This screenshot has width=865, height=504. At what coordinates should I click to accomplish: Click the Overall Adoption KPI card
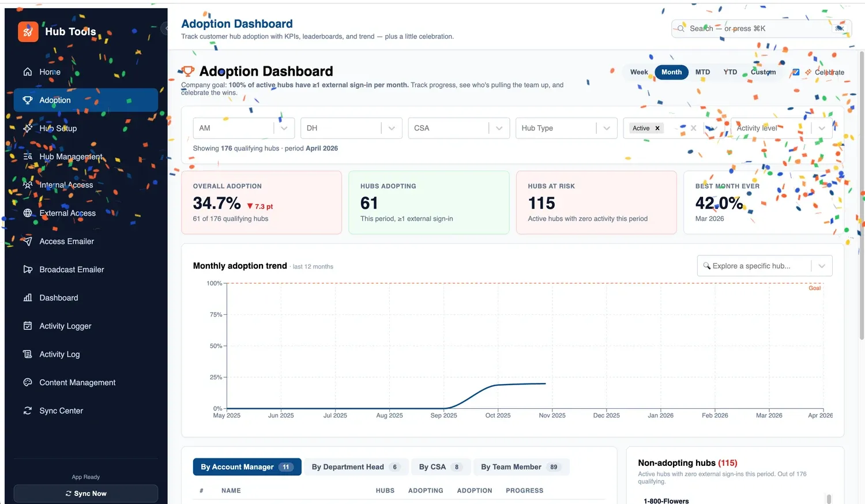pos(262,202)
